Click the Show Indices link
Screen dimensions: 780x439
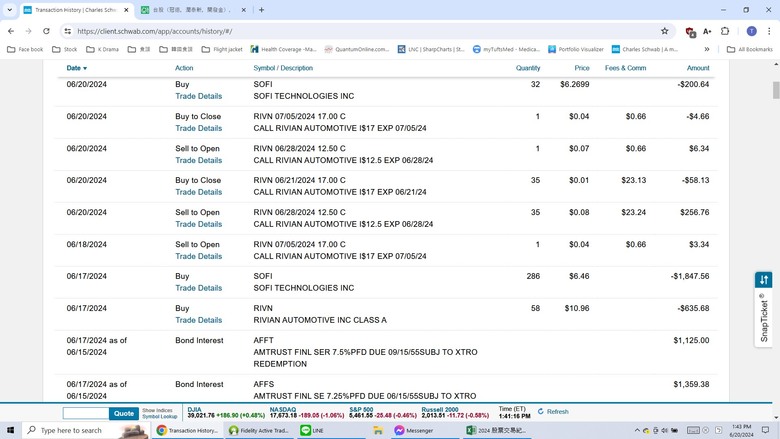coord(157,410)
